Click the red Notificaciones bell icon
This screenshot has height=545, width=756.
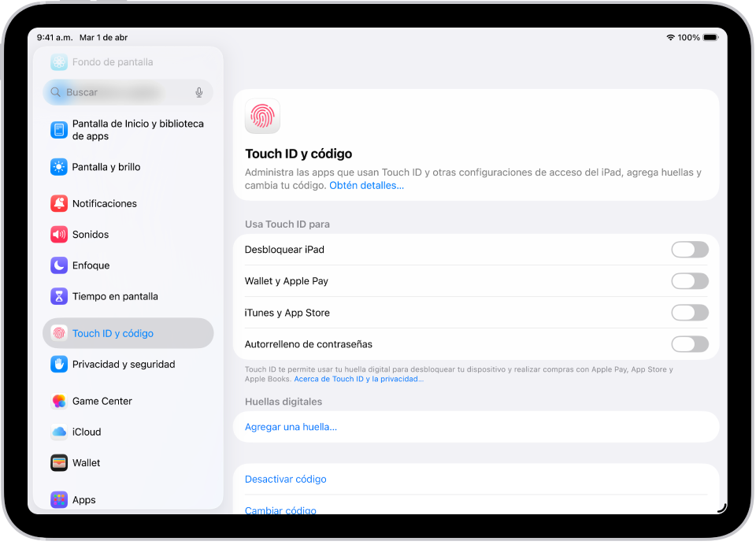point(58,203)
